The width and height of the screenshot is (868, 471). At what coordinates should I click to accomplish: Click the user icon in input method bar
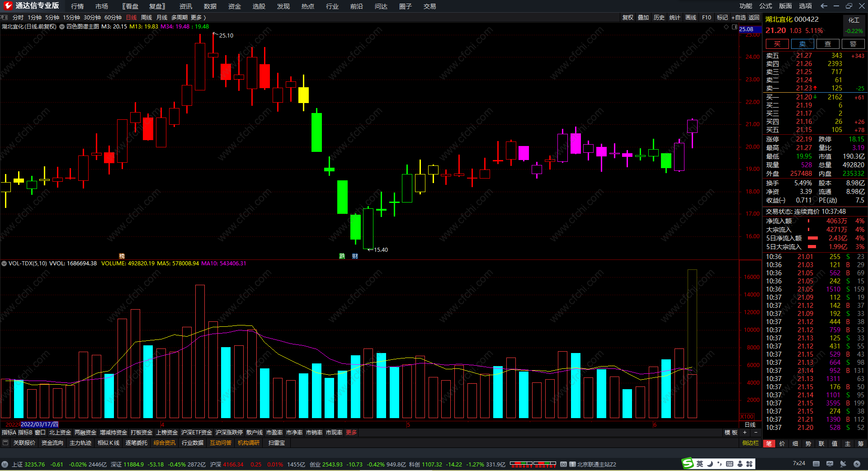click(x=740, y=464)
